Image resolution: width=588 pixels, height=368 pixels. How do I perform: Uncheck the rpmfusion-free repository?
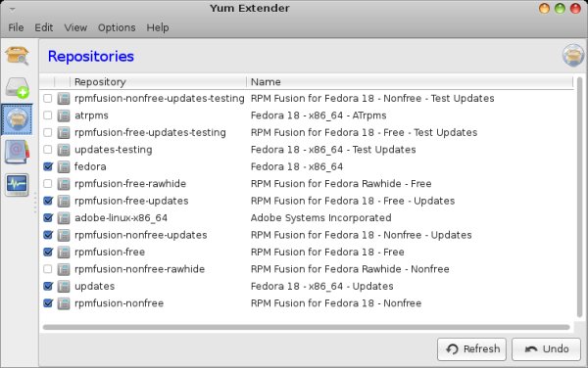[48, 252]
